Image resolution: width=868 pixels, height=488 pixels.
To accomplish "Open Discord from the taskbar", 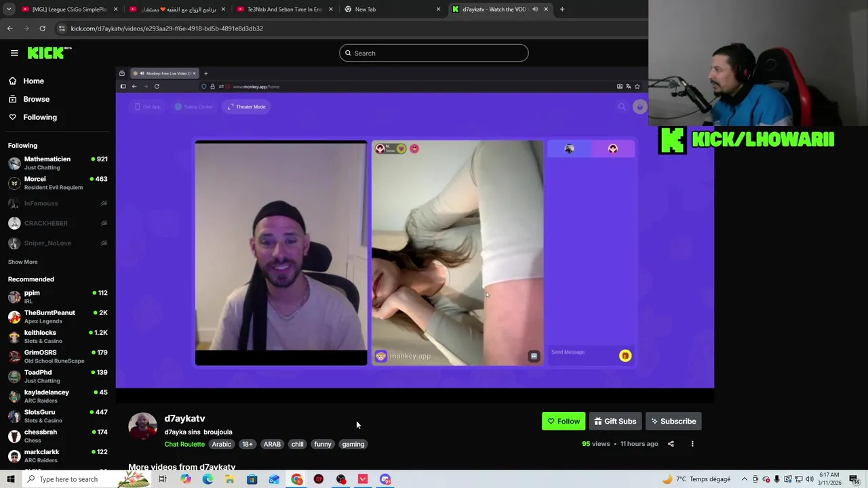I will (x=385, y=479).
